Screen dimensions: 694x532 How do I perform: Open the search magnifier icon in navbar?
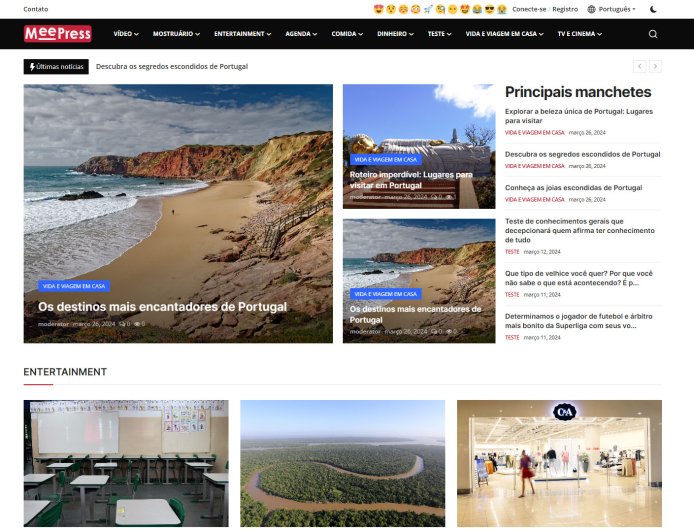[x=653, y=34]
